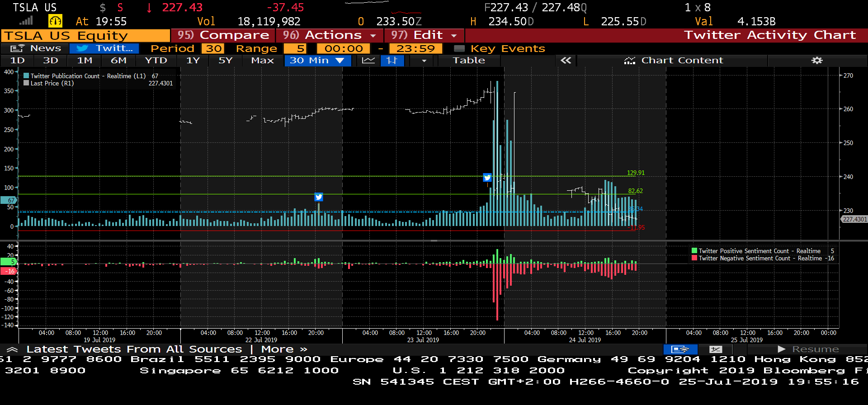Click the Vol 18,119,982 value
The height and width of the screenshot is (405, 868).
pyautogui.click(x=269, y=21)
